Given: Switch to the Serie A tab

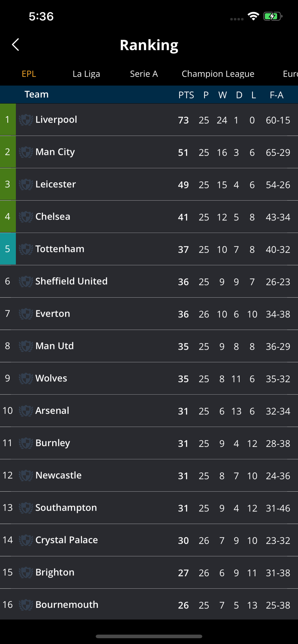Looking at the screenshot, I should pyautogui.click(x=144, y=74).
